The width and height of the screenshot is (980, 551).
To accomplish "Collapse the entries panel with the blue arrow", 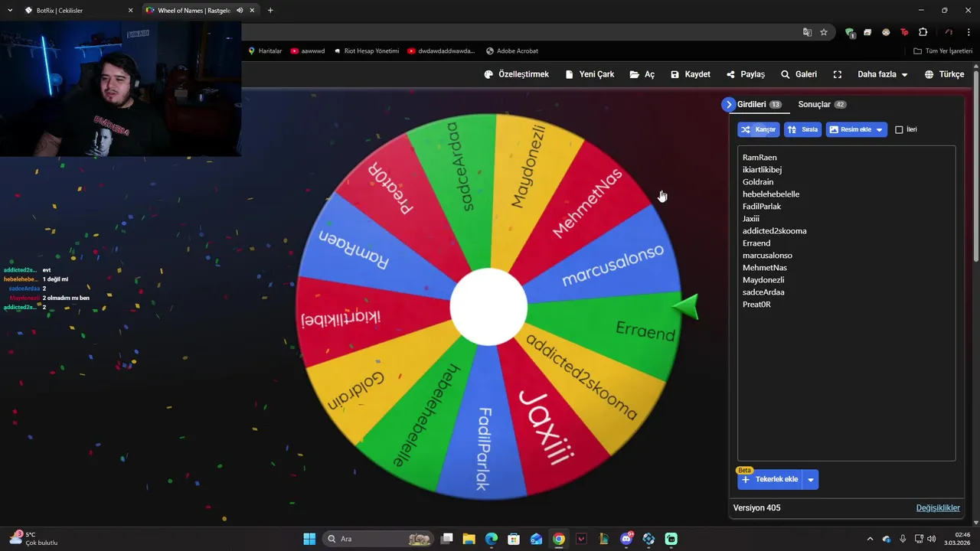I will [728, 105].
